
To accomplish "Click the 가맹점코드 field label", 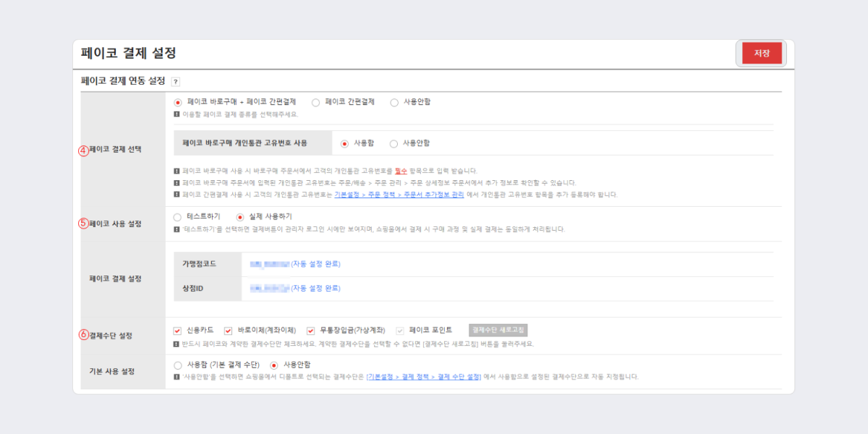I will 200,264.
